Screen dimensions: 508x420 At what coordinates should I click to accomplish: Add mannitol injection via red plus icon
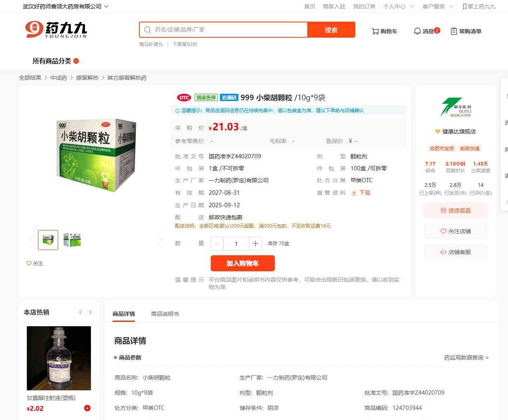(x=87, y=408)
